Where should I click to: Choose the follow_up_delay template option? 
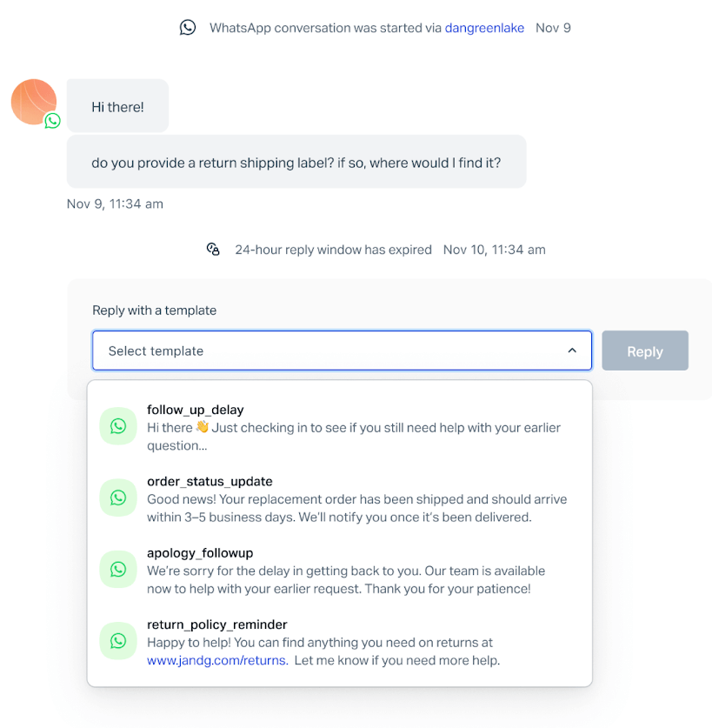(x=339, y=427)
